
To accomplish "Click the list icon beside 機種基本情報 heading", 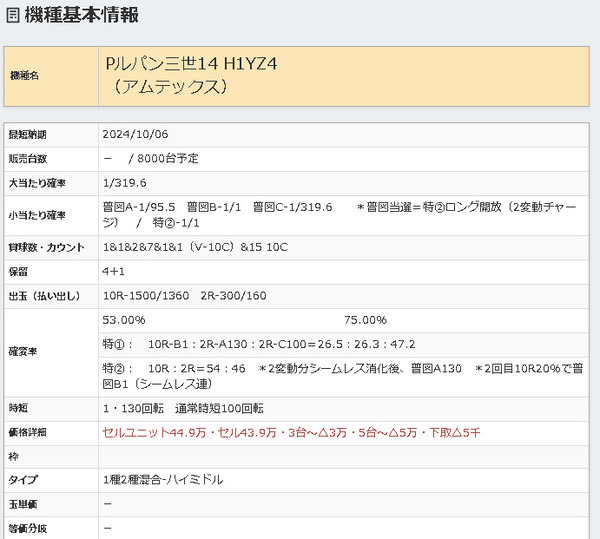I will point(13,16).
